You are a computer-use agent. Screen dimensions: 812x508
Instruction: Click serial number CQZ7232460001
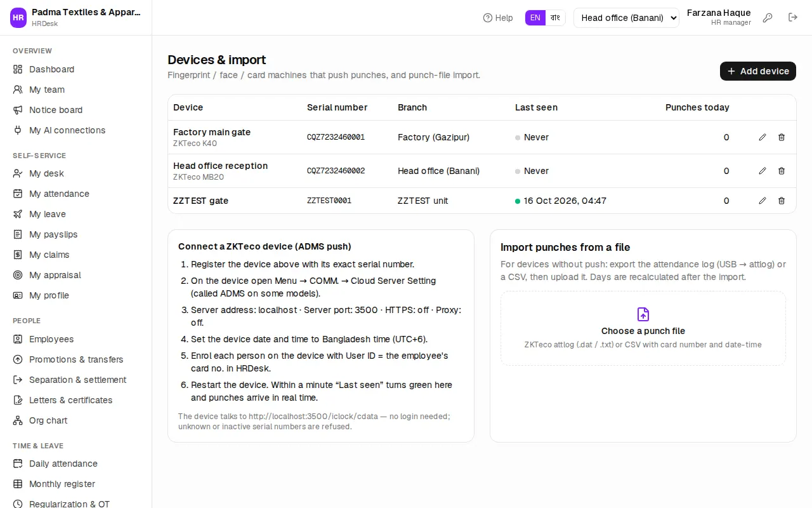(336, 137)
